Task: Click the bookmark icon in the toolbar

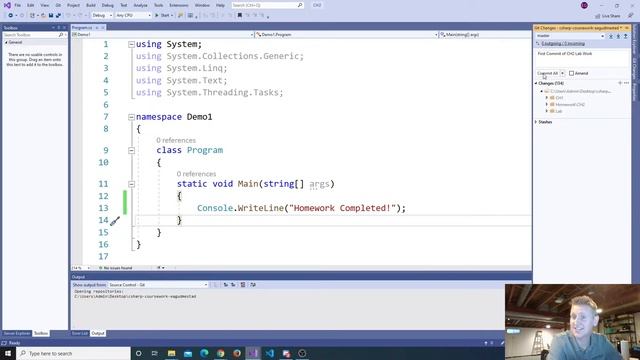Action: coord(240,16)
